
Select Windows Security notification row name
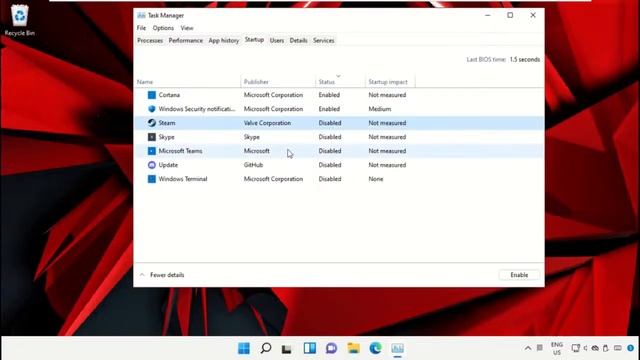pos(197,109)
